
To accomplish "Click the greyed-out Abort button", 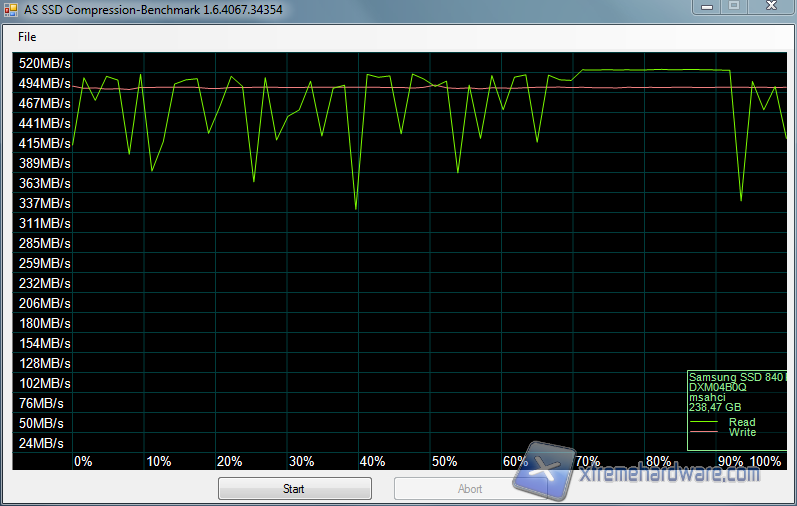I will click(x=470, y=489).
